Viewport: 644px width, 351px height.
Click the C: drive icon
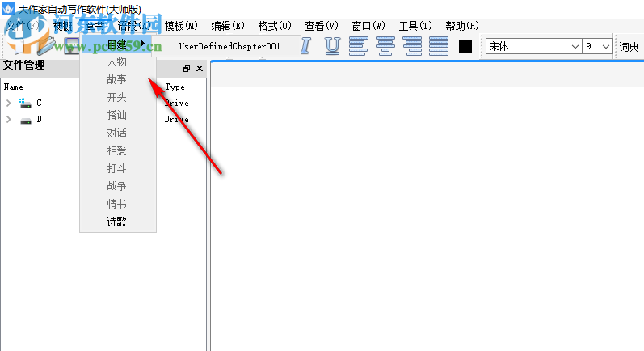(x=26, y=104)
